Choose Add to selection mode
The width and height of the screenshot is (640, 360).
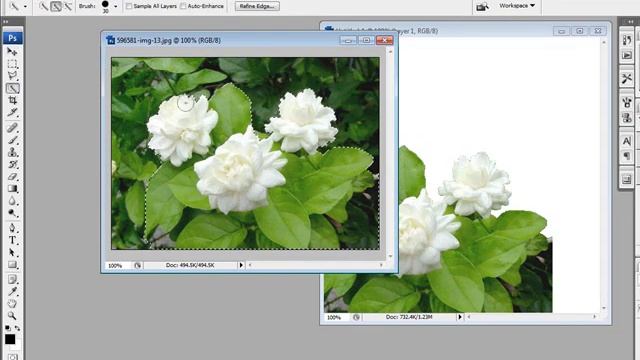(x=56, y=6)
